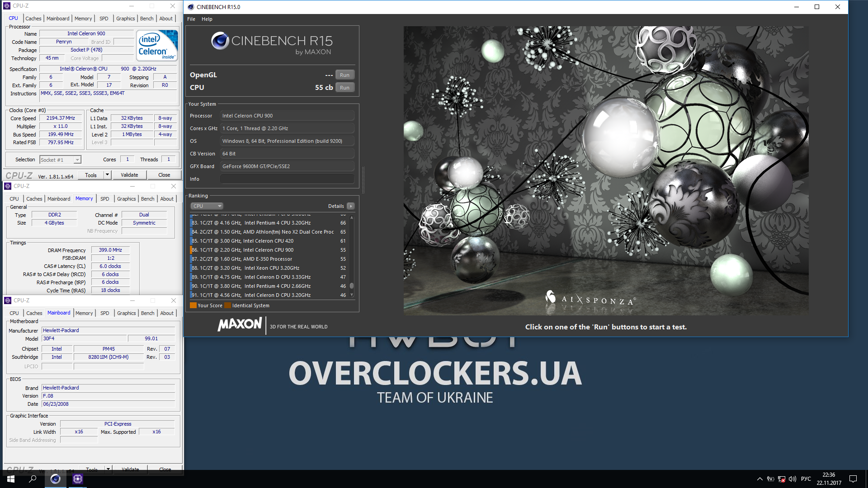Switch to Caches tab in top CPU-Z window
Image resolution: width=868 pixels, height=488 pixels.
tap(33, 19)
